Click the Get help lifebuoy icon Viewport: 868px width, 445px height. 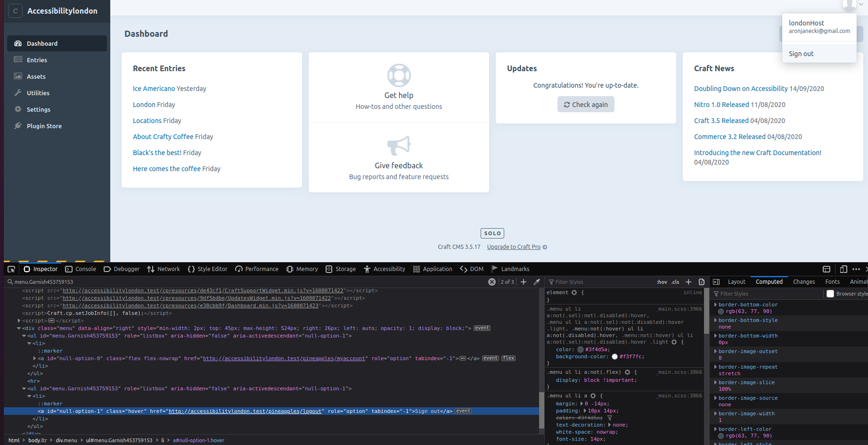[399, 75]
